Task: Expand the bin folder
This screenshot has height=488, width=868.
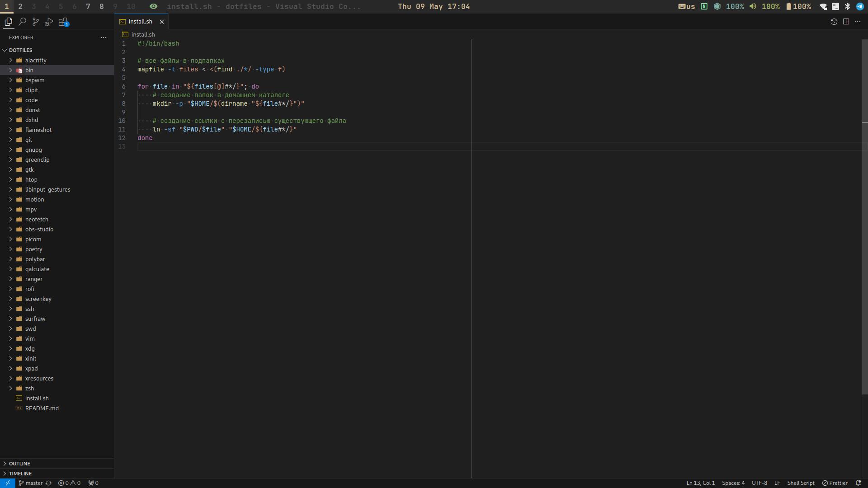Action: pos(57,70)
